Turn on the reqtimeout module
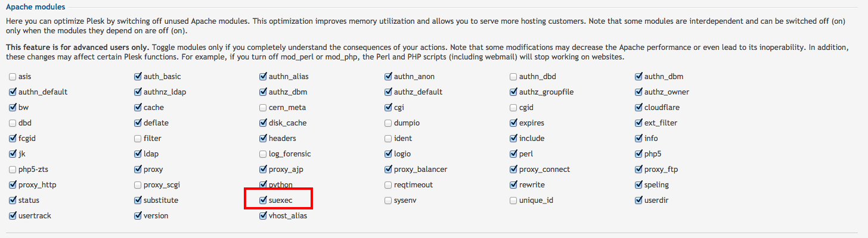This screenshot has width=868, height=238. tap(389, 185)
